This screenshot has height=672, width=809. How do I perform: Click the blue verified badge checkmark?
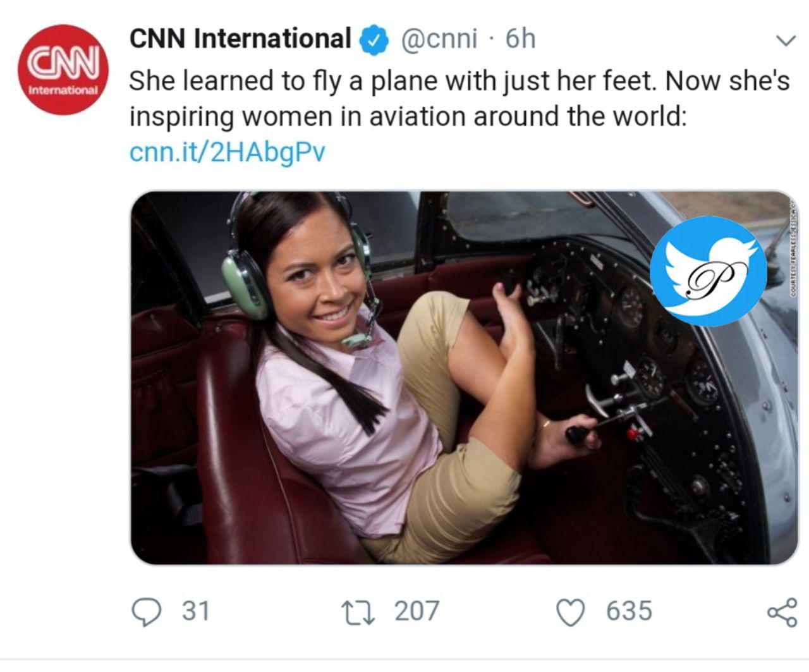[372, 40]
